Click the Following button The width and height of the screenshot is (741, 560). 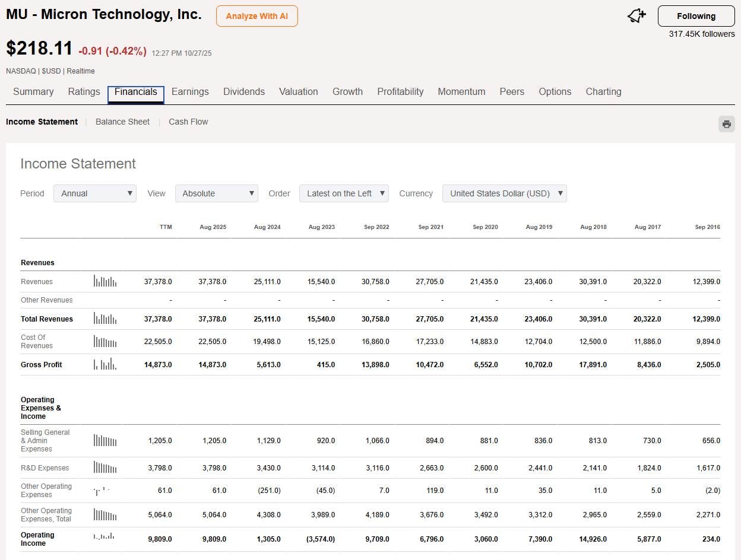click(696, 16)
